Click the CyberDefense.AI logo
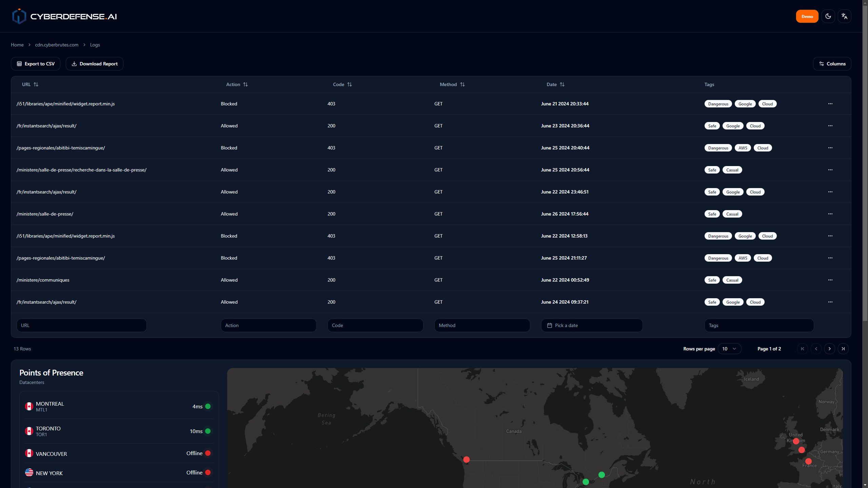The height and width of the screenshot is (488, 868). pos(64,16)
